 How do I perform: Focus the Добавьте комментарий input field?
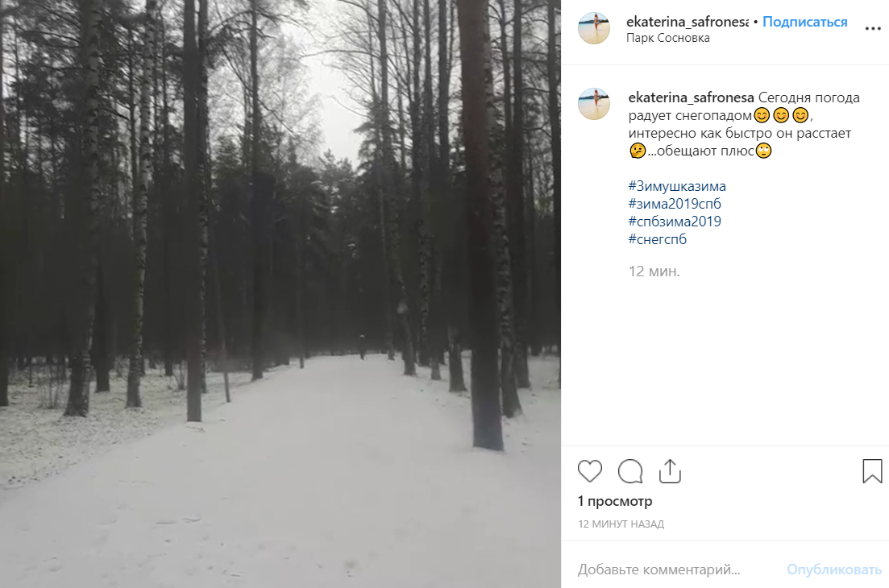click(678, 569)
